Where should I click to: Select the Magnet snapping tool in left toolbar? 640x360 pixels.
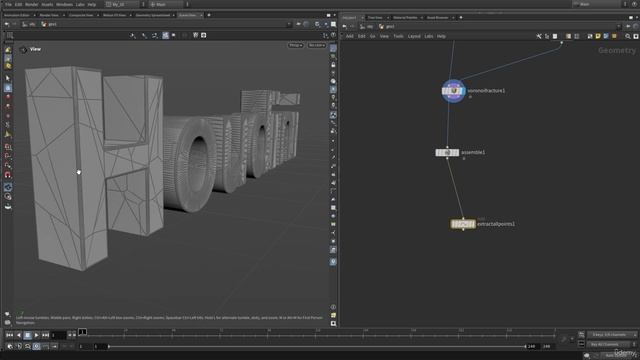point(8,175)
